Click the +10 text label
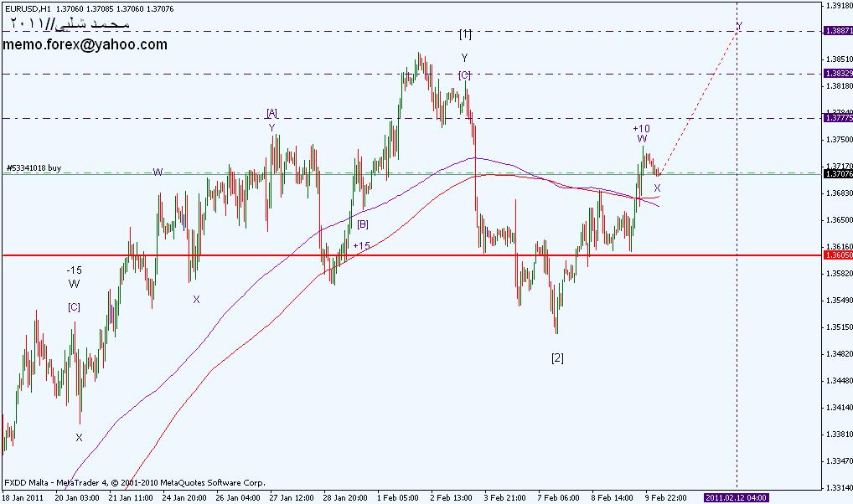Image resolution: width=853 pixels, height=504 pixels. [x=641, y=128]
